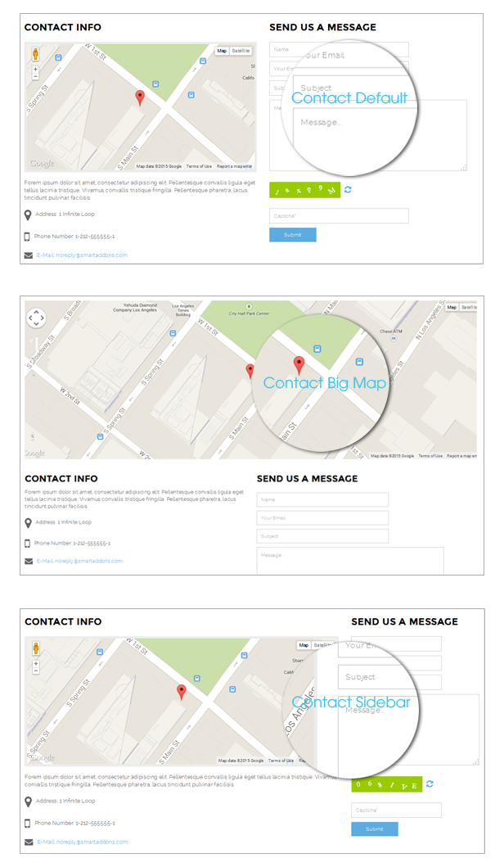This screenshot has height=867, width=504.
Task: Click the envelope icon in Contact Default info
Action: click(28, 255)
